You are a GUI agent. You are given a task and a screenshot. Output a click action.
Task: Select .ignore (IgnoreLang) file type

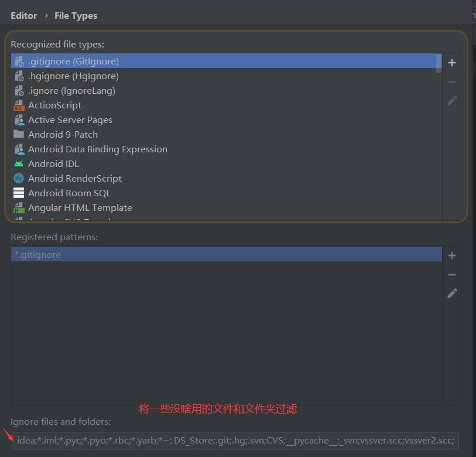pos(226,91)
